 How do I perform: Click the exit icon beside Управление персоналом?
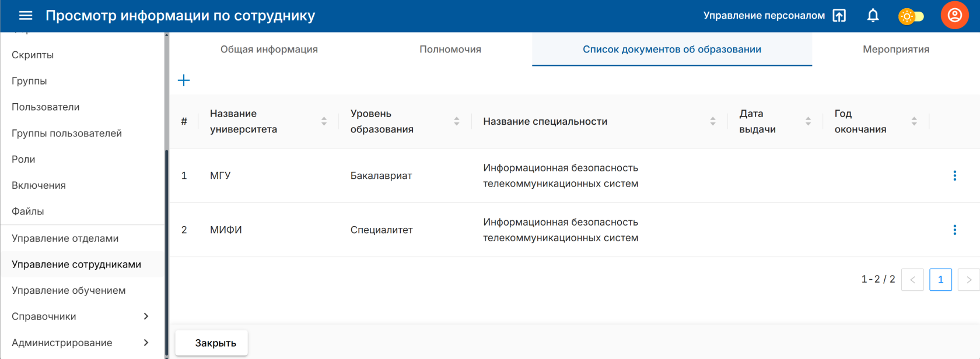point(839,16)
